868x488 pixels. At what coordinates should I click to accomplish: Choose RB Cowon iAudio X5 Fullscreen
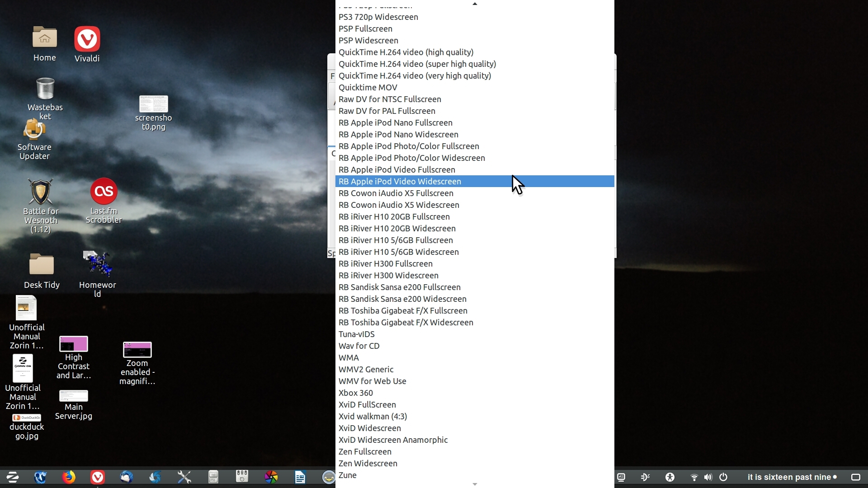click(x=396, y=193)
